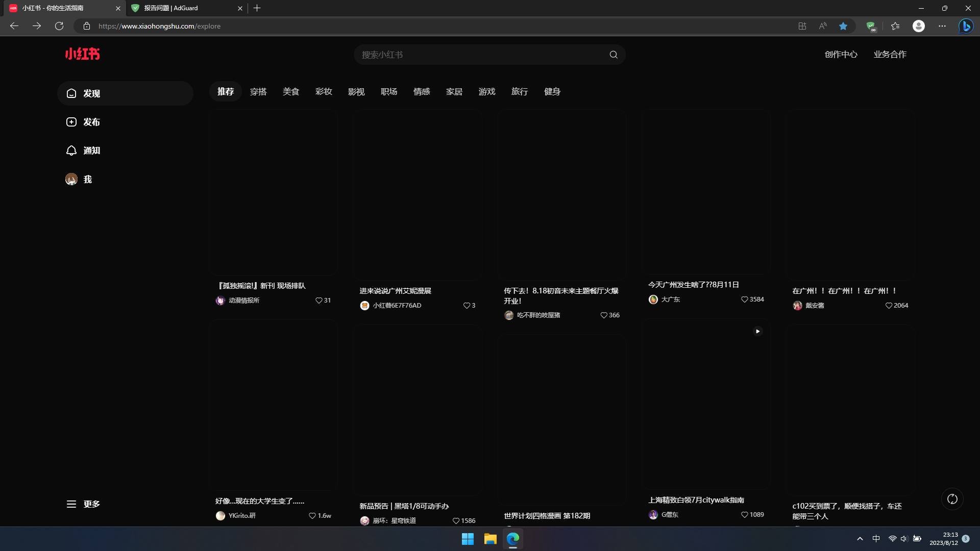Click the video play icon on citywalk post
980x551 pixels.
tap(757, 332)
